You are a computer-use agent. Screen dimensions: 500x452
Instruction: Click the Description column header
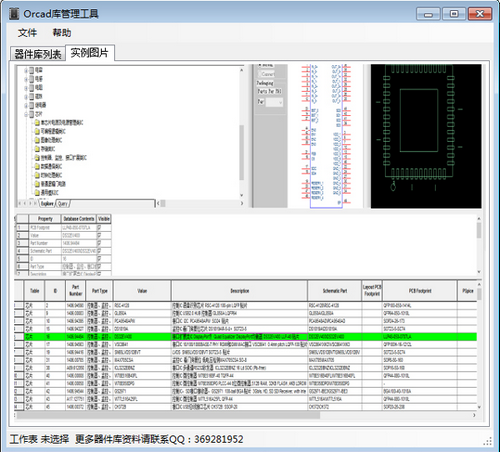point(239,291)
